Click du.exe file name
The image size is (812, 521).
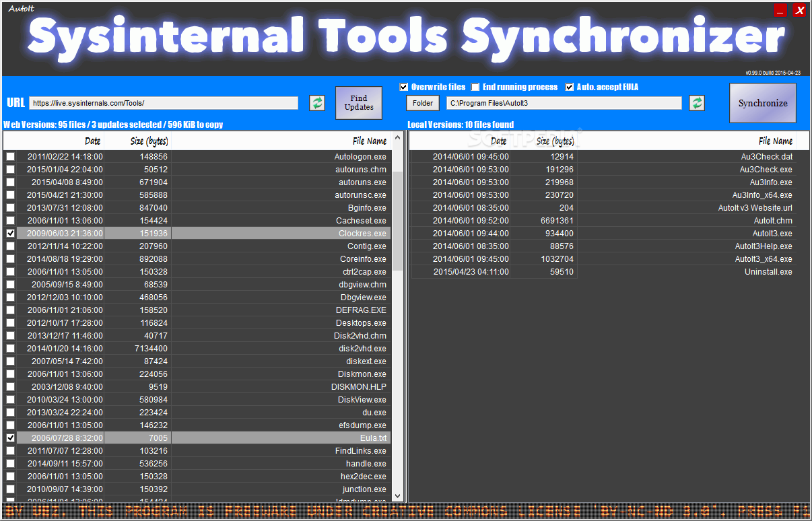[374, 412]
